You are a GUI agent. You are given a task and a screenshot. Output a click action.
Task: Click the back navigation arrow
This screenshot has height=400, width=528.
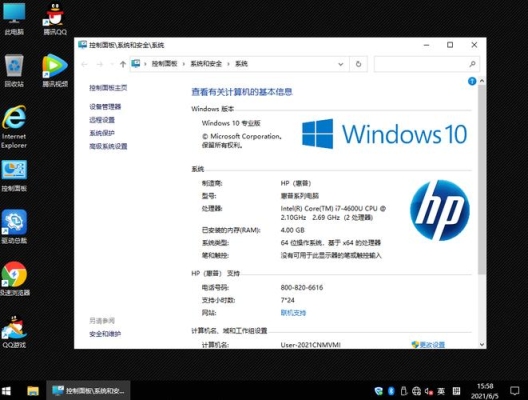(x=85, y=64)
